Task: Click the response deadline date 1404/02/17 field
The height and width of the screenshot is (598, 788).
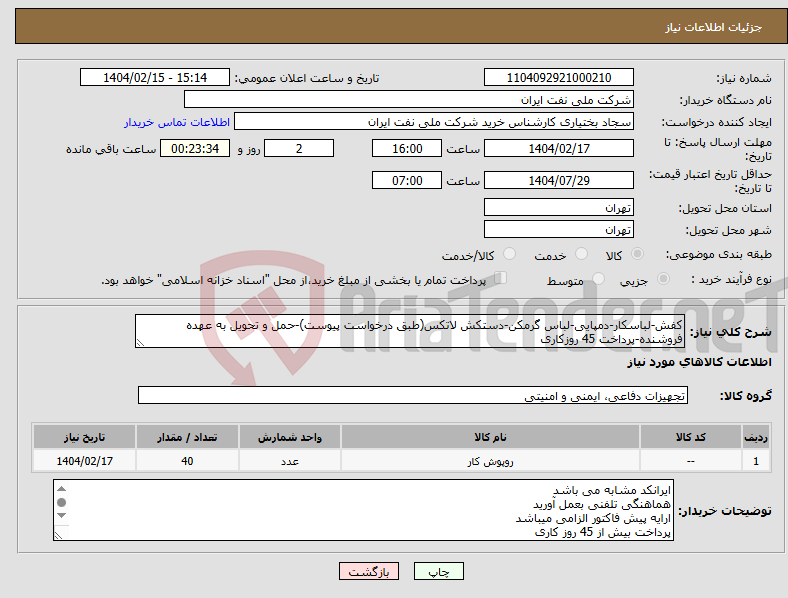Action: pyautogui.click(x=559, y=148)
